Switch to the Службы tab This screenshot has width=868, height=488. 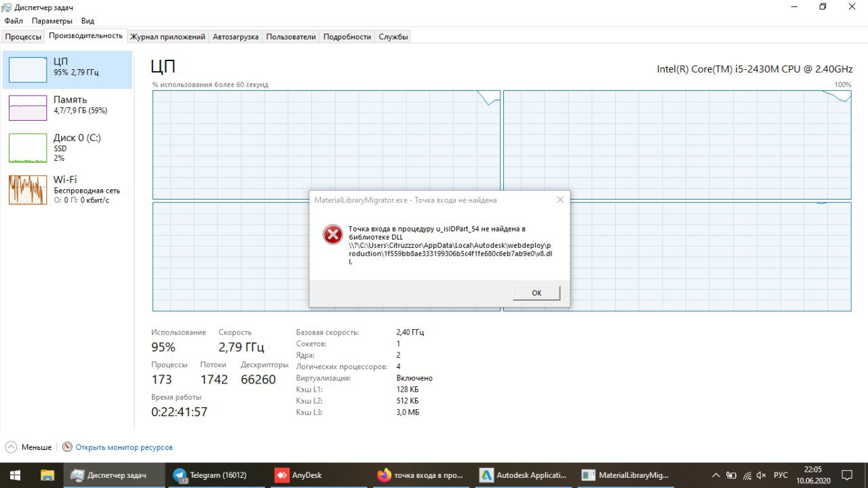393,37
